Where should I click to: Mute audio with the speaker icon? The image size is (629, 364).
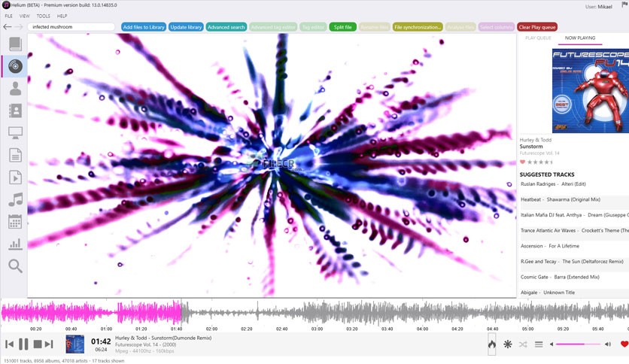[x=608, y=344]
